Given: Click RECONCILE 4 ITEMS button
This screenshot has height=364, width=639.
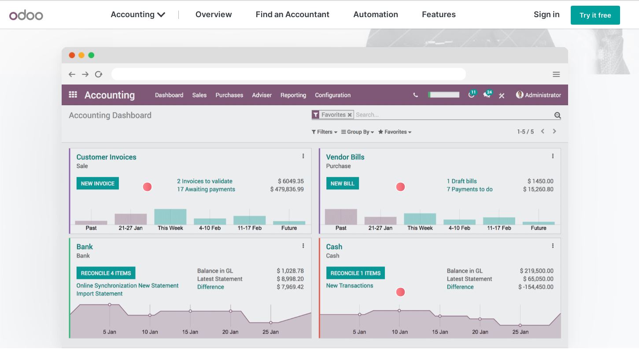Looking at the screenshot, I should click(106, 273).
